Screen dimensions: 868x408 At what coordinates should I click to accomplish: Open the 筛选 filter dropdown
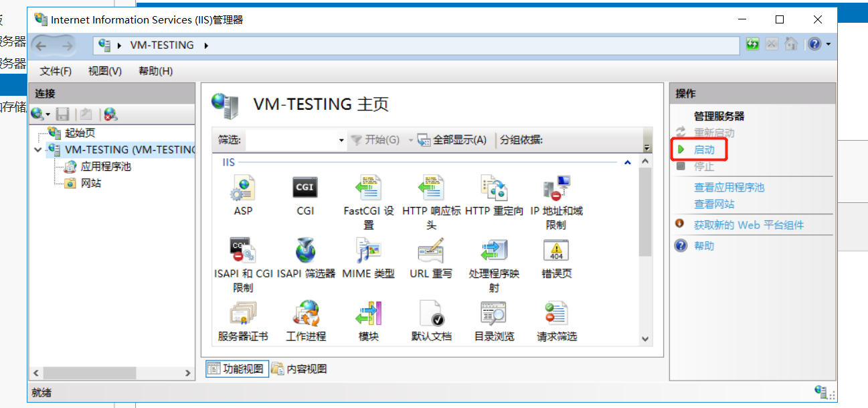click(x=341, y=140)
